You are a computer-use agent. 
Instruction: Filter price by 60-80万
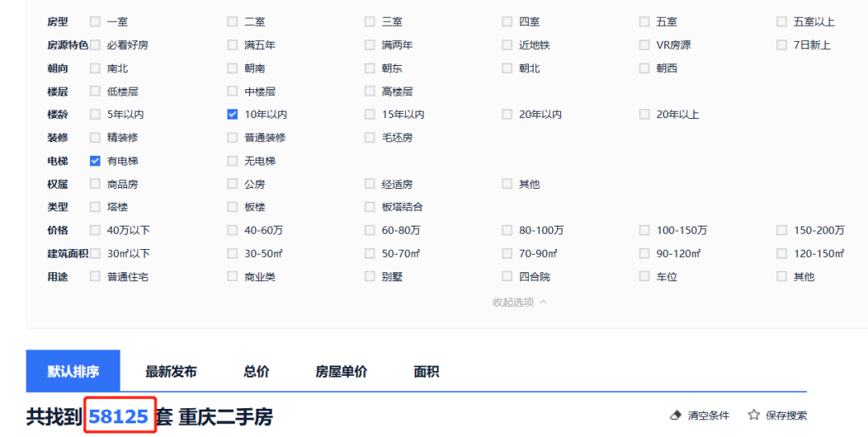coord(370,230)
